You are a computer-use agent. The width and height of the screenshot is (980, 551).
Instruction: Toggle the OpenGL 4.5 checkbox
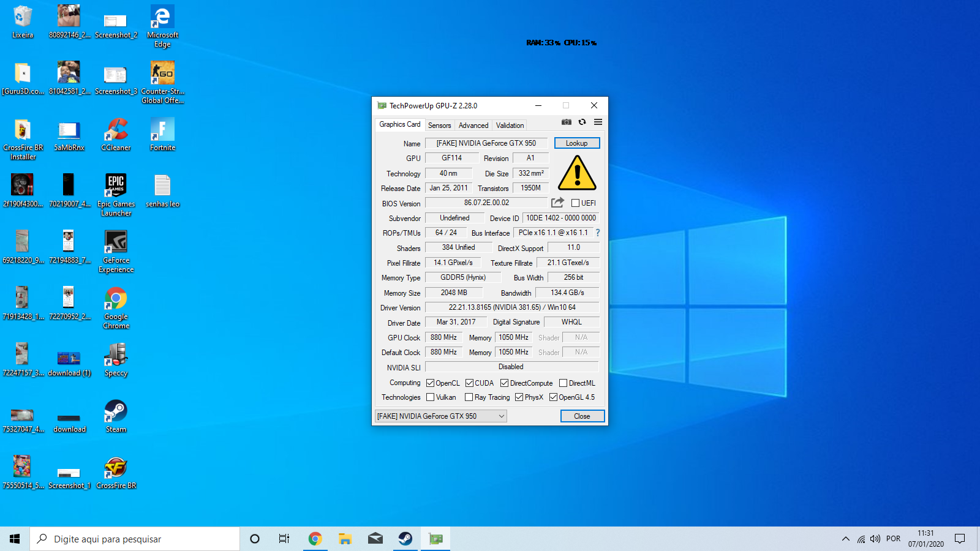pyautogui.click(x=553, y=397)
